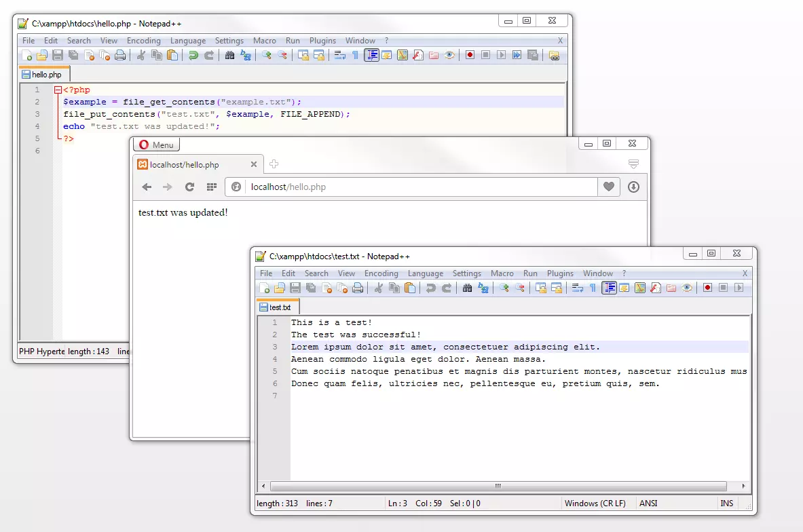Viewport: 803px width, 532px height.
Task: Select the Replace icon in hello.php toolbar
Action: 247,55
